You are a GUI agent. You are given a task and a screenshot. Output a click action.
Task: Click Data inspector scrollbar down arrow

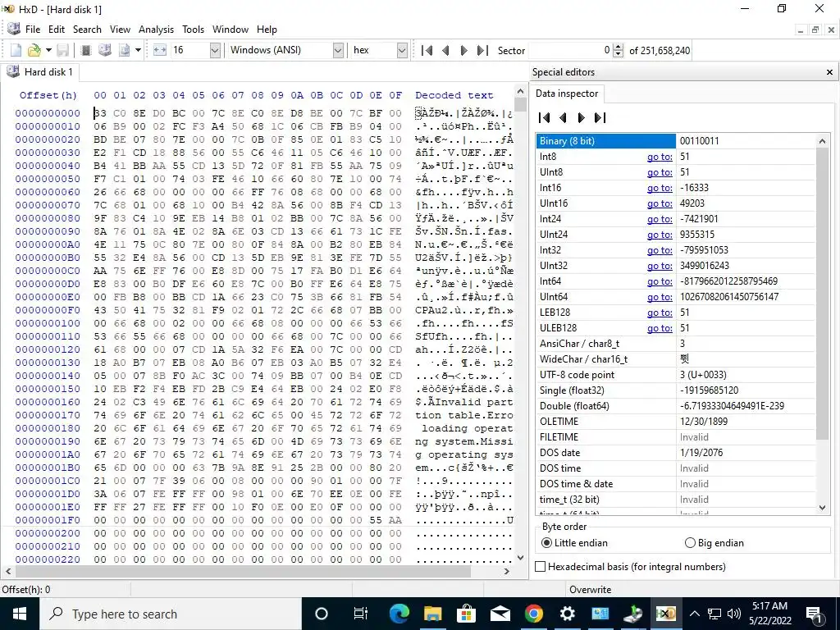coord(822,507)
